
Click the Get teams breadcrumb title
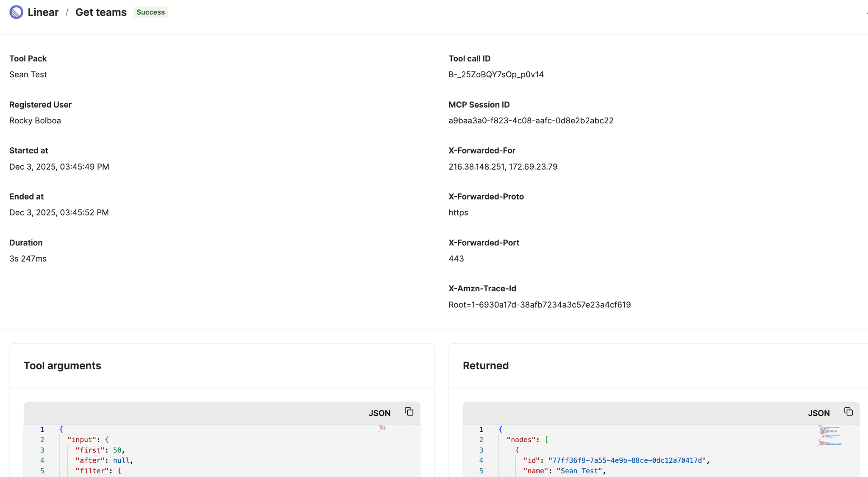pyautogui.click(x=101, y=12)
